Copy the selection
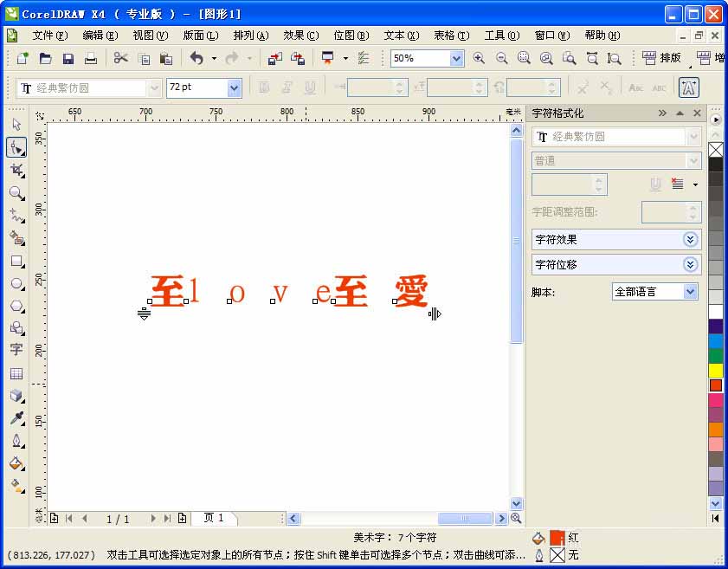 click(145, 59)
